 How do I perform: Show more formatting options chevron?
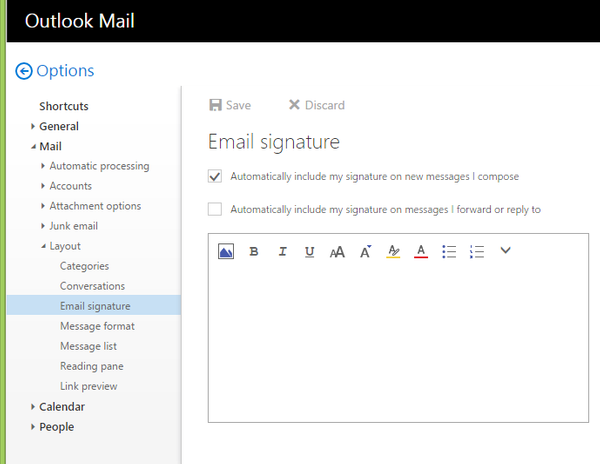click(x=505, y=250)
